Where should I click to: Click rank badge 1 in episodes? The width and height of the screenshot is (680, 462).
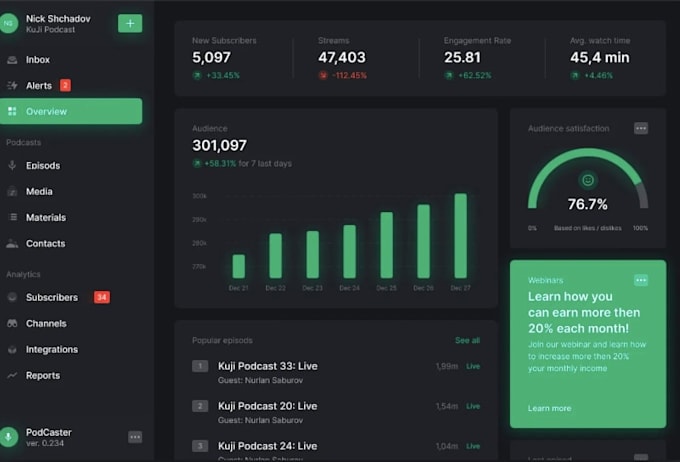[200, 366]
